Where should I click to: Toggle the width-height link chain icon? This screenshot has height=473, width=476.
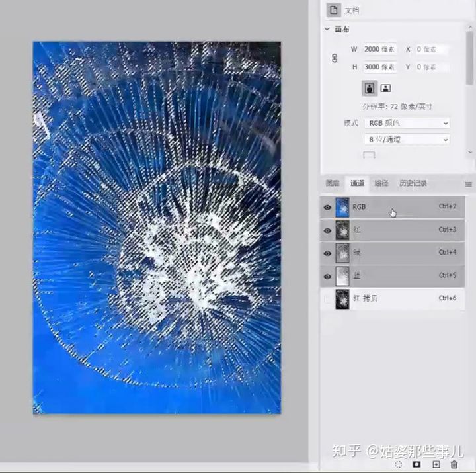tap(335, 58)
